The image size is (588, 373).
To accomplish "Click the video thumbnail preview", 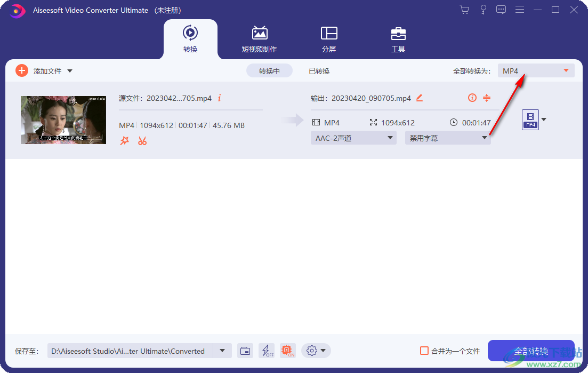I will click(x=63, y=120).
